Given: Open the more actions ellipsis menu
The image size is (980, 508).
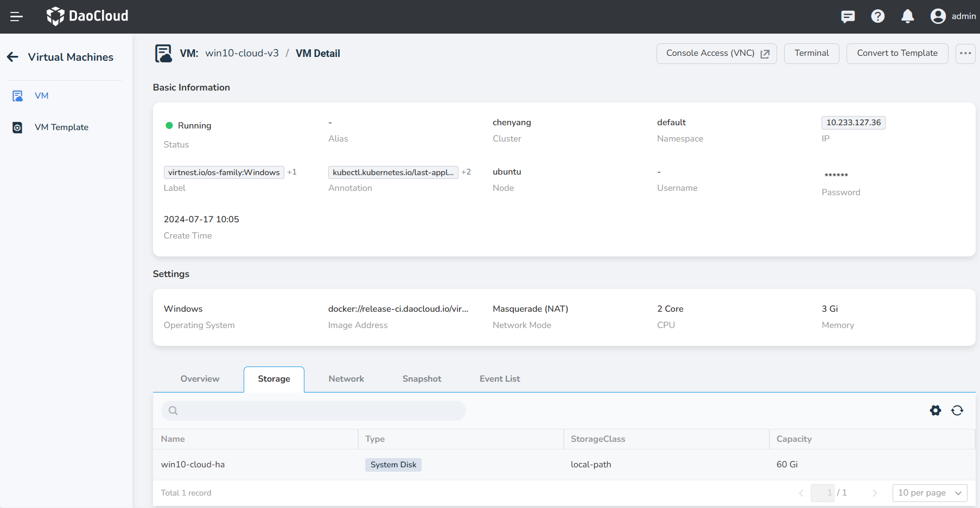Looking at the screenshot, I should pyautogui.click(x=965, y=53).
